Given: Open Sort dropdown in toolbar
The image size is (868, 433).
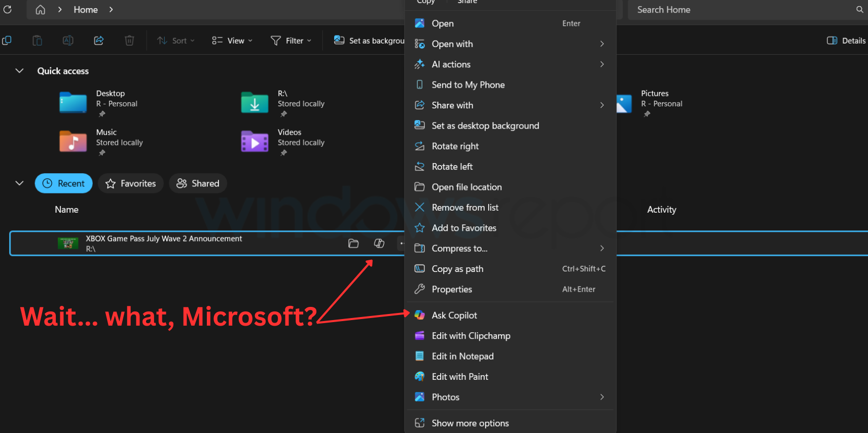Looking at the screenshot, I should [x=176, y=41].
